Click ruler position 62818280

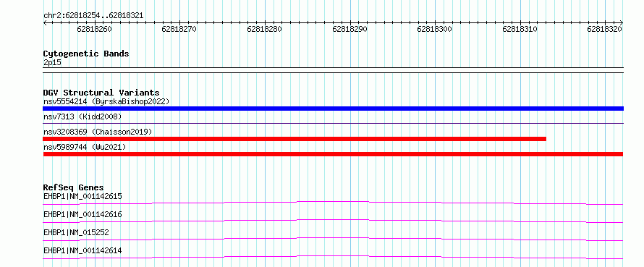pos(264,30)
